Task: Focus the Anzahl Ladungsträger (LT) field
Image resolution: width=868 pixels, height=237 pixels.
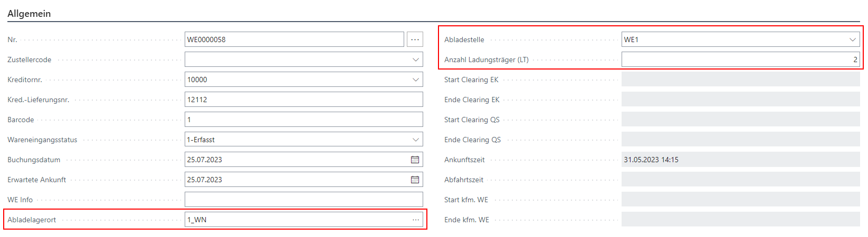Action: coord(740,60)
